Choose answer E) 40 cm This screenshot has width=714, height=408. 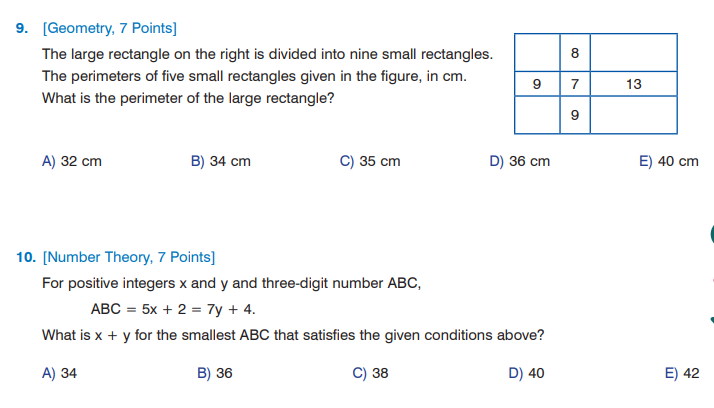point(668,161)
